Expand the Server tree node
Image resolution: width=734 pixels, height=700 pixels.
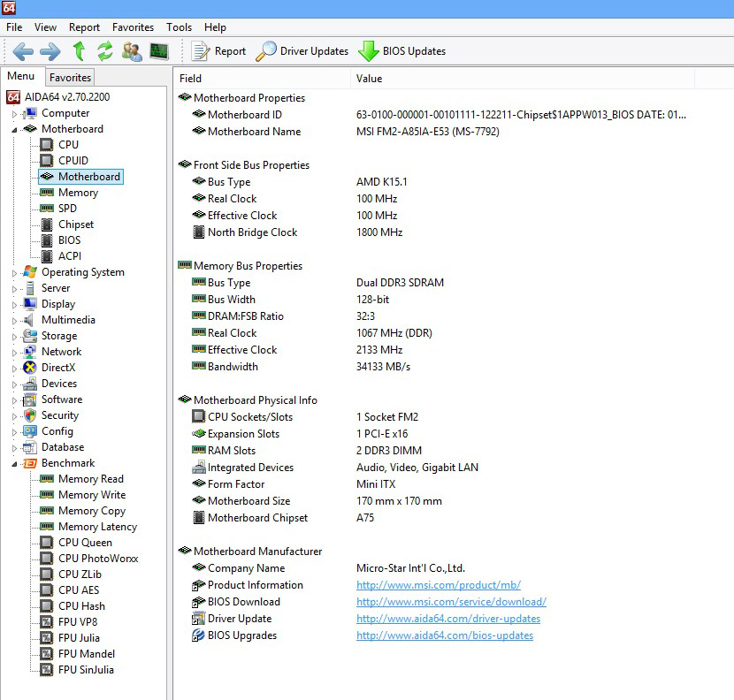click(x=14, y=289)
